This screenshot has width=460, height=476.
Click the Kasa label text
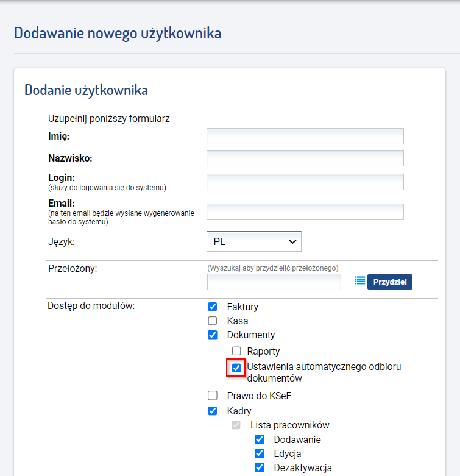(238, 321)
